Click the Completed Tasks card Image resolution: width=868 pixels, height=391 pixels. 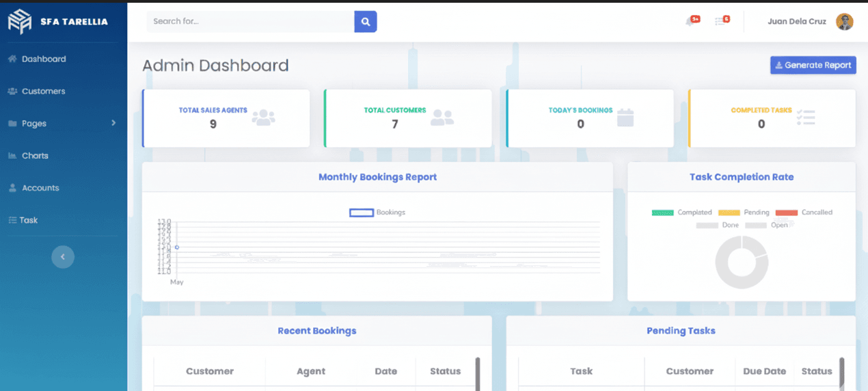(x=772, y=118)
